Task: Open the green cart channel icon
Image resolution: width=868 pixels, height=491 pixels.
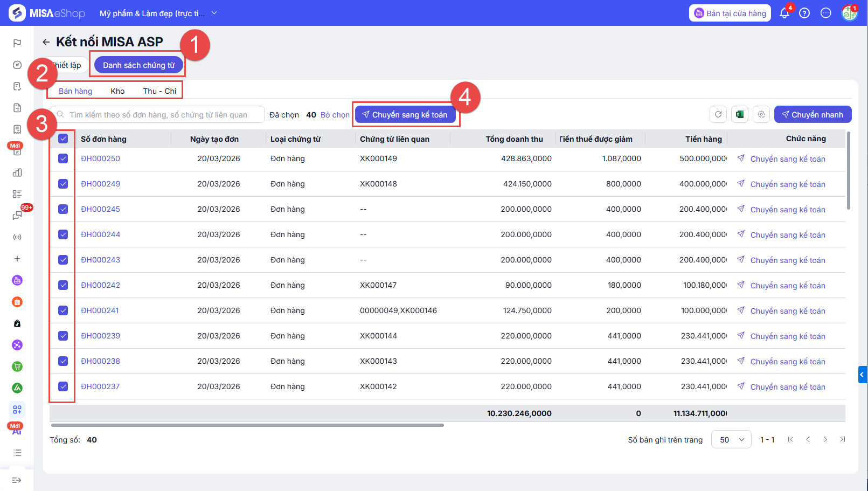Action: [x=17, y=366]
